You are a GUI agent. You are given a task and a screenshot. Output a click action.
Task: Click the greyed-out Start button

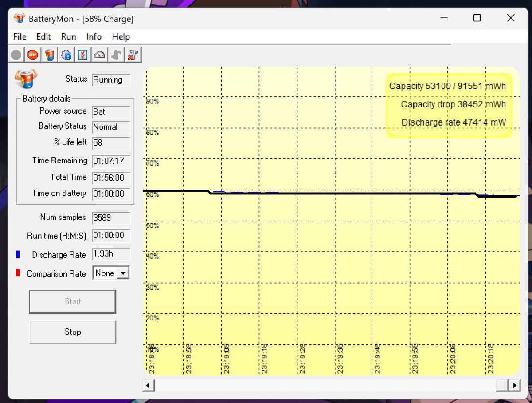point(73,301)
